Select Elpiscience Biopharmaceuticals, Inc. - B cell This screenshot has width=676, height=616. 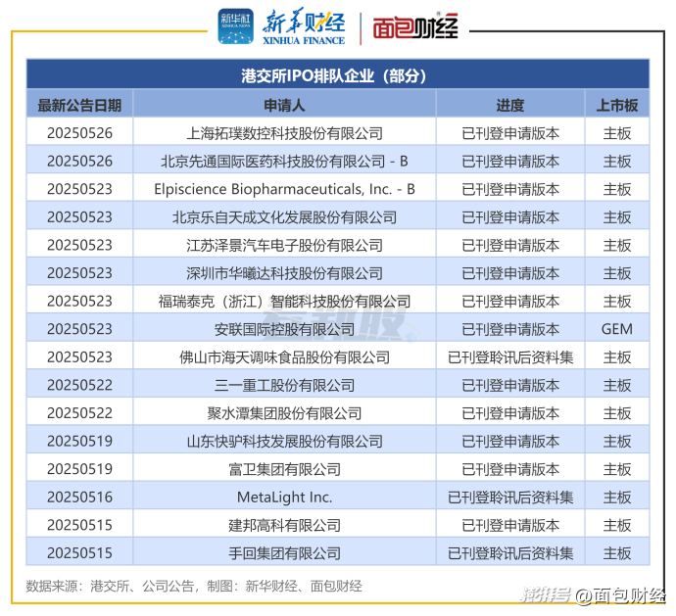[x=284, y=189]
